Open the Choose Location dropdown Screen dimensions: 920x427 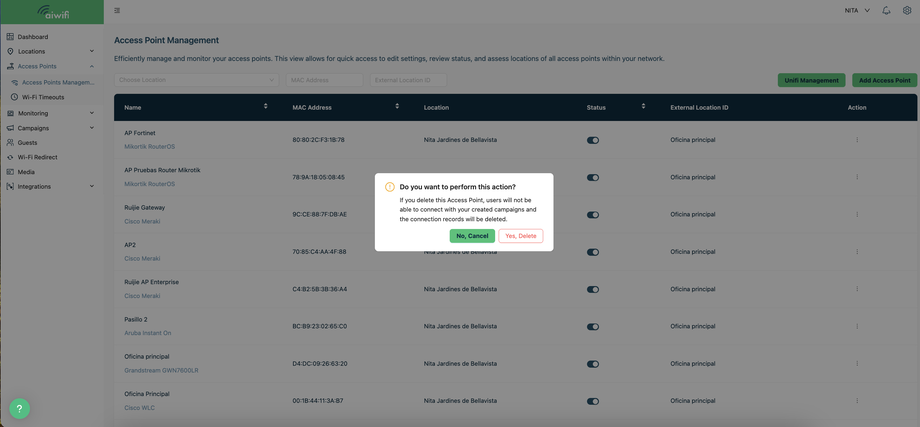(197, 80)
